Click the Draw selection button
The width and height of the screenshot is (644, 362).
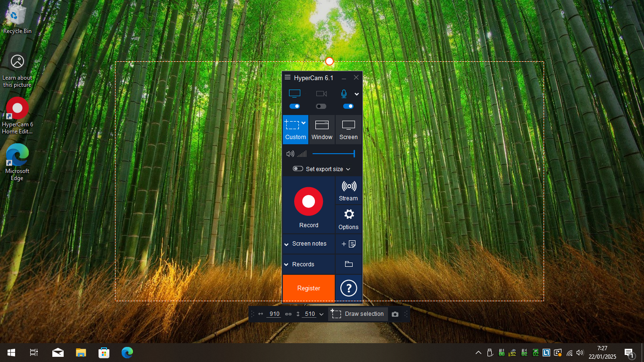tap(357, 314)
